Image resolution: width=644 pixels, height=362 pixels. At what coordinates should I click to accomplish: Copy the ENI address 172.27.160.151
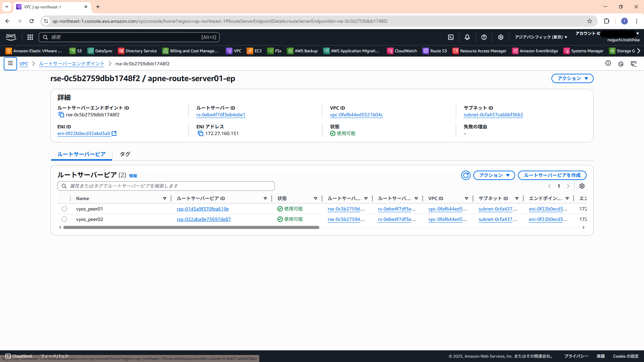pos(201,133)
